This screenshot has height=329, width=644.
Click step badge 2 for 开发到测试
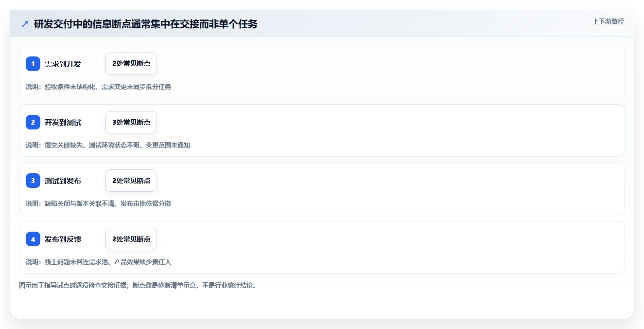pyautogui.click(x=33, y=122)
